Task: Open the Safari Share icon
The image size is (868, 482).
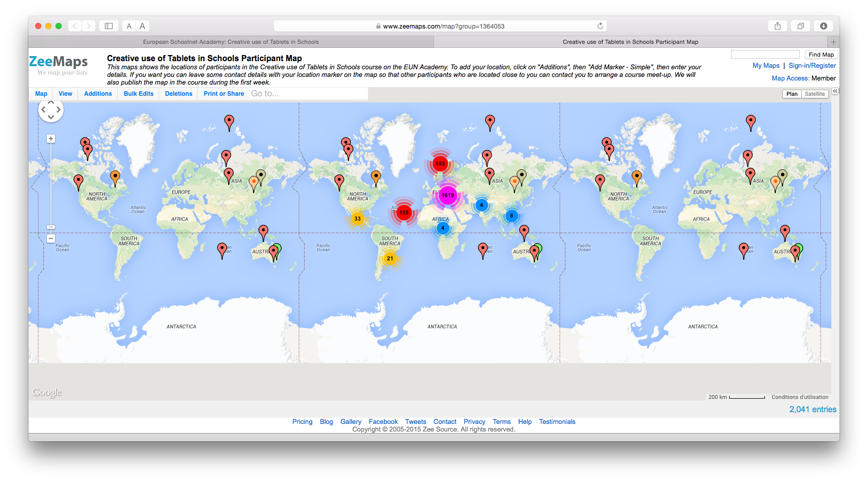Action: pos(777,26)
